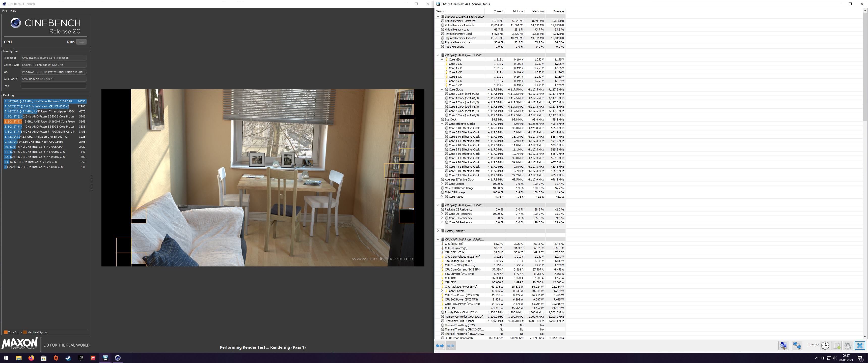868x363 pixels.
Task: Select ranking entry AMD Ryzen Threadripper 1950X
Action: click(x=45, y=111)
